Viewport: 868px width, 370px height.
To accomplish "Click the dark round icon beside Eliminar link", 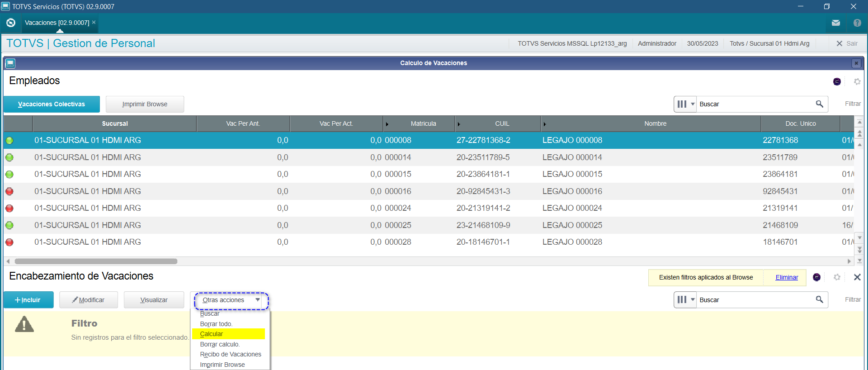I will [816, 277].
